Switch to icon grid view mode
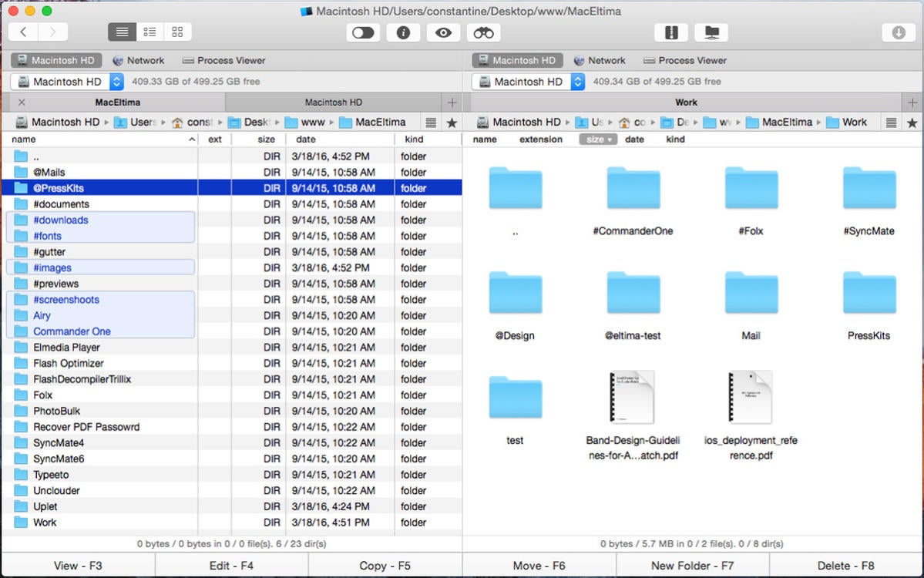 (x=177, y=32)
